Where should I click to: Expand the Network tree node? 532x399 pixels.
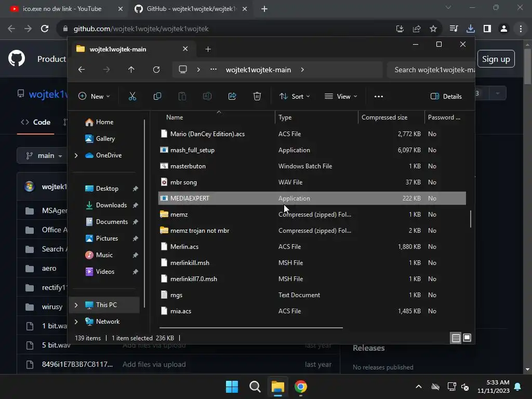76,322
